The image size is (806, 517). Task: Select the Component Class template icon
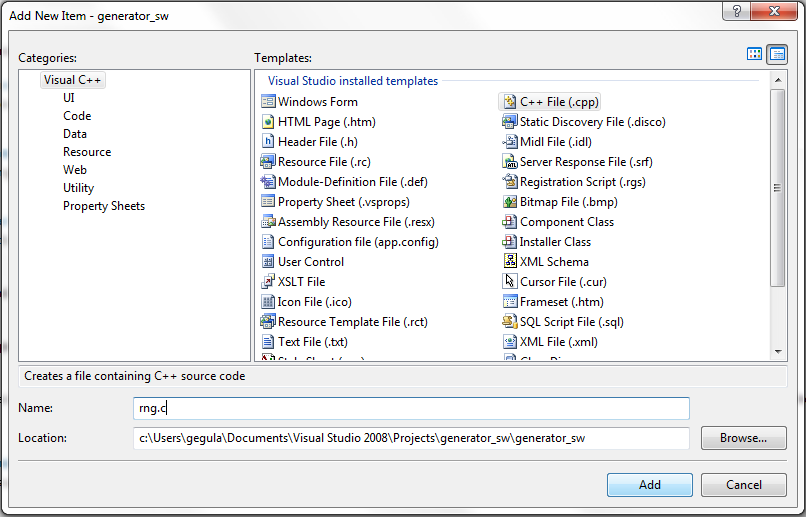[509, 222]
